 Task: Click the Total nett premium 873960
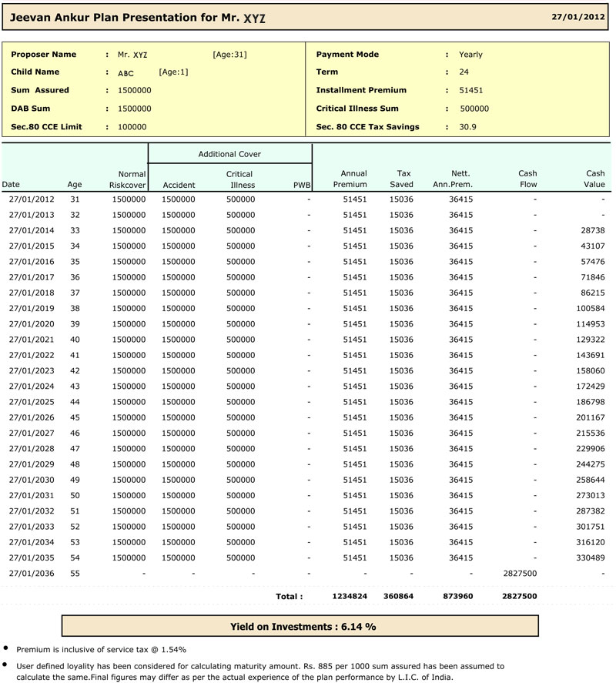point(458,596)
